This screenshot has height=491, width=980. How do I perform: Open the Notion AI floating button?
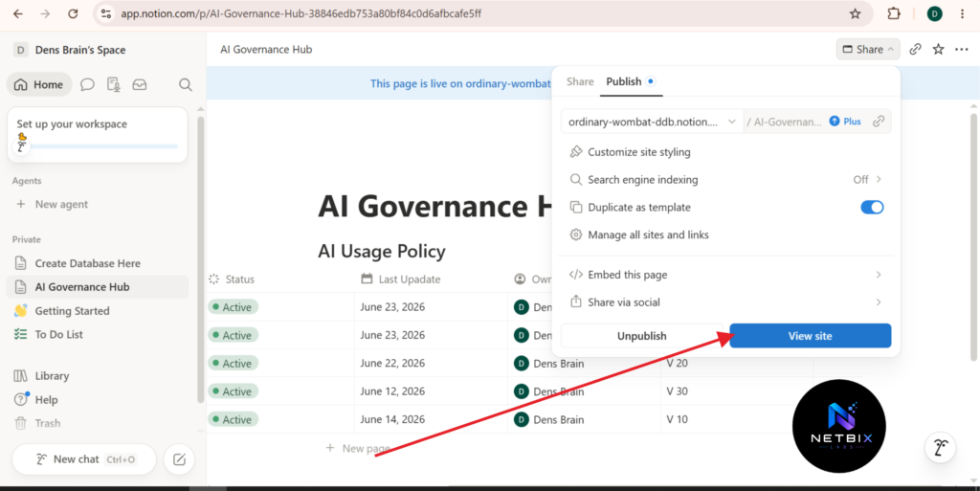click(x=941, y=447)
